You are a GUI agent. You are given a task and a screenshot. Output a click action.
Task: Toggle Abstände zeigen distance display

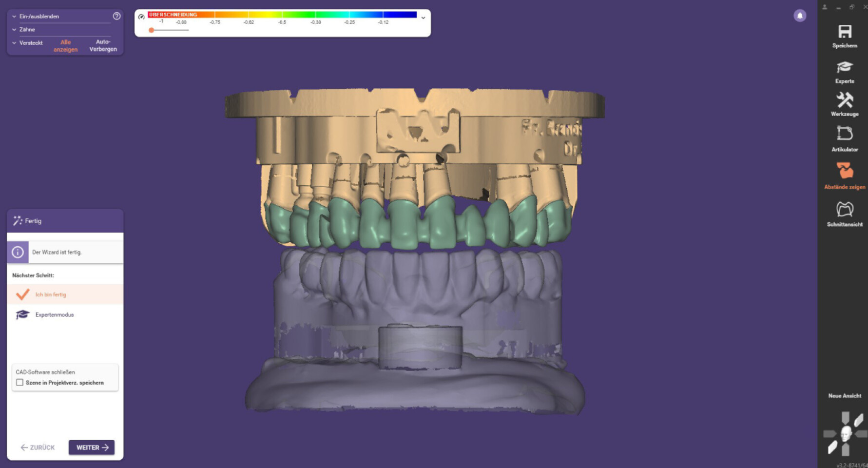844,171
